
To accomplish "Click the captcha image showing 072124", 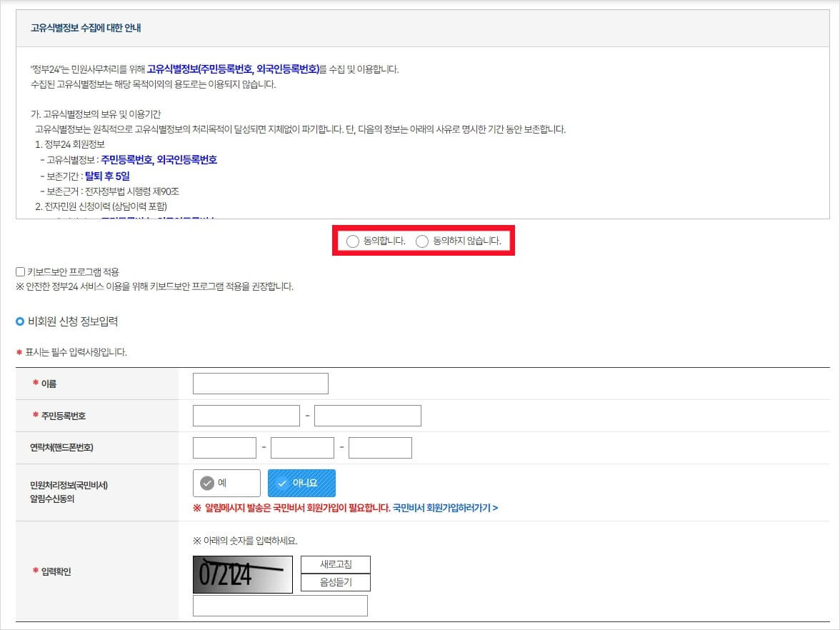I will 242,573.
